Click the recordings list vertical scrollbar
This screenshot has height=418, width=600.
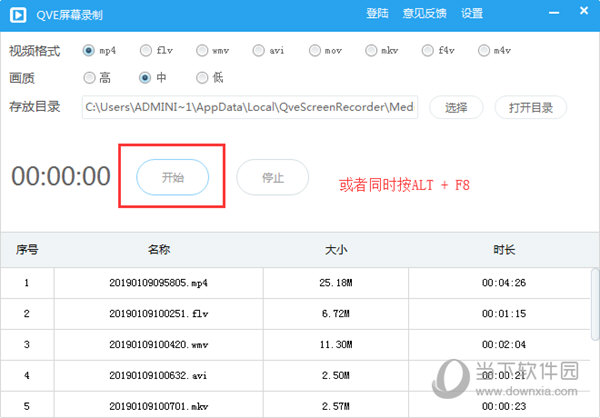[595, 320]
